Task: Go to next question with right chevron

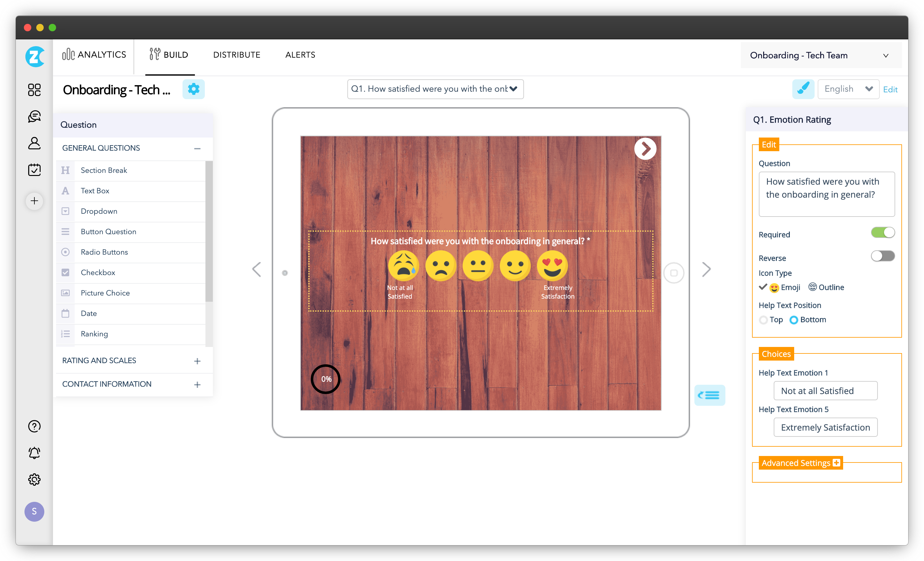Action: [x=706, y=269]
